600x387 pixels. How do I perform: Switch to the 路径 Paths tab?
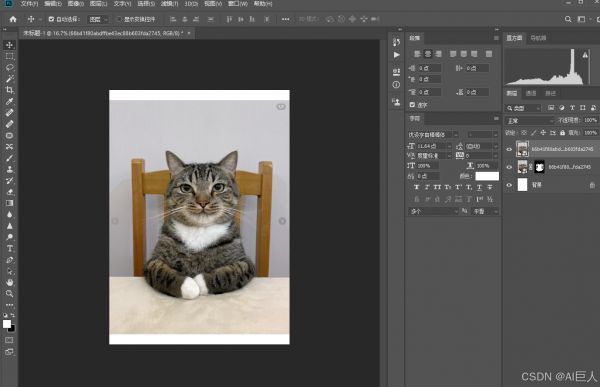coord(550,93)
